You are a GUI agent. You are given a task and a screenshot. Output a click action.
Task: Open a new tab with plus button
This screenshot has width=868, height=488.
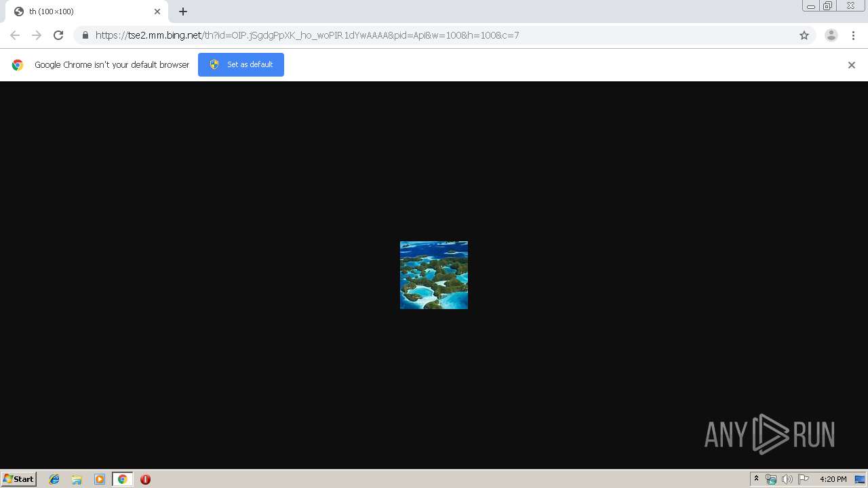(183, 12)
